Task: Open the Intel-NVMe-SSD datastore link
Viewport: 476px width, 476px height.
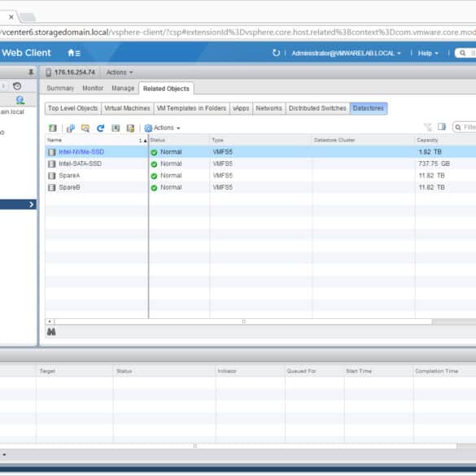Action: (x=81, y=152)
